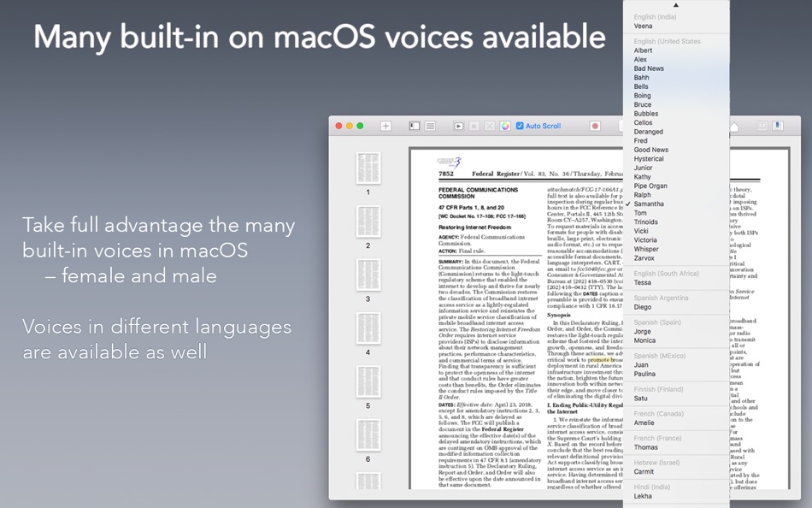Start speech with the play button
The height and width of the screenshot is (508, 812).
coord(458,126)
